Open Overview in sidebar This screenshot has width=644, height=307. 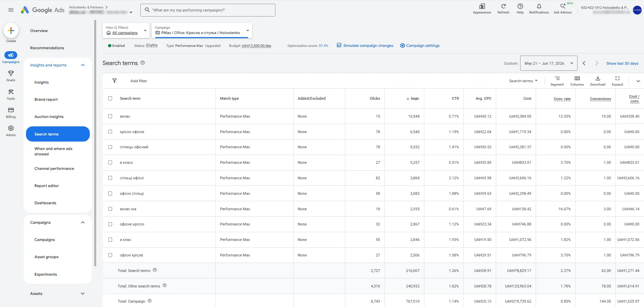coord(39,31)
